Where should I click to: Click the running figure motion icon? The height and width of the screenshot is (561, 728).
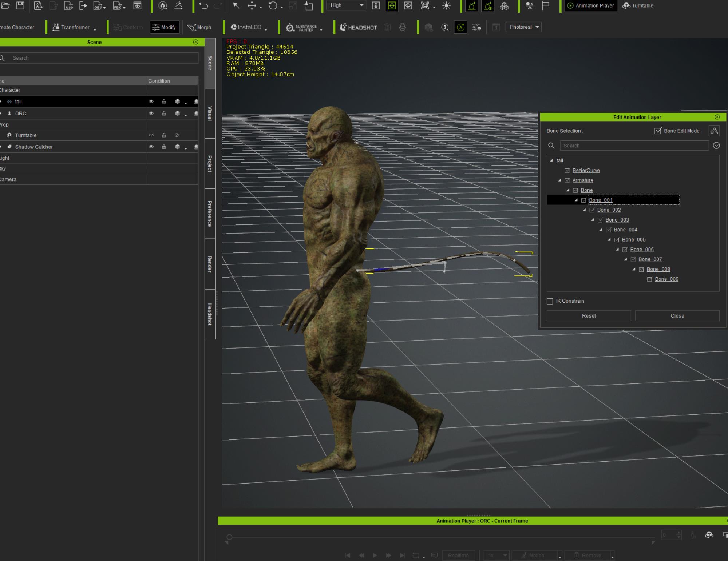[x=178, y=5]
